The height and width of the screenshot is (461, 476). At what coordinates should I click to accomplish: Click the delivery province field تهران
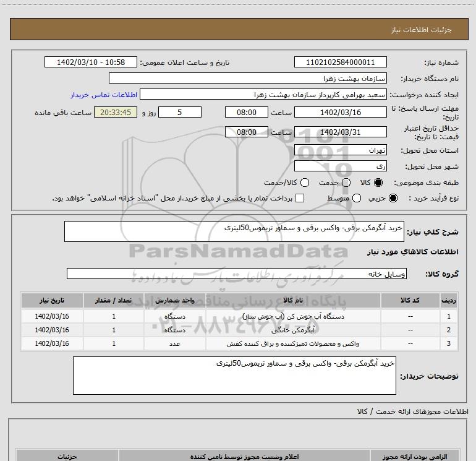[340, 150]
